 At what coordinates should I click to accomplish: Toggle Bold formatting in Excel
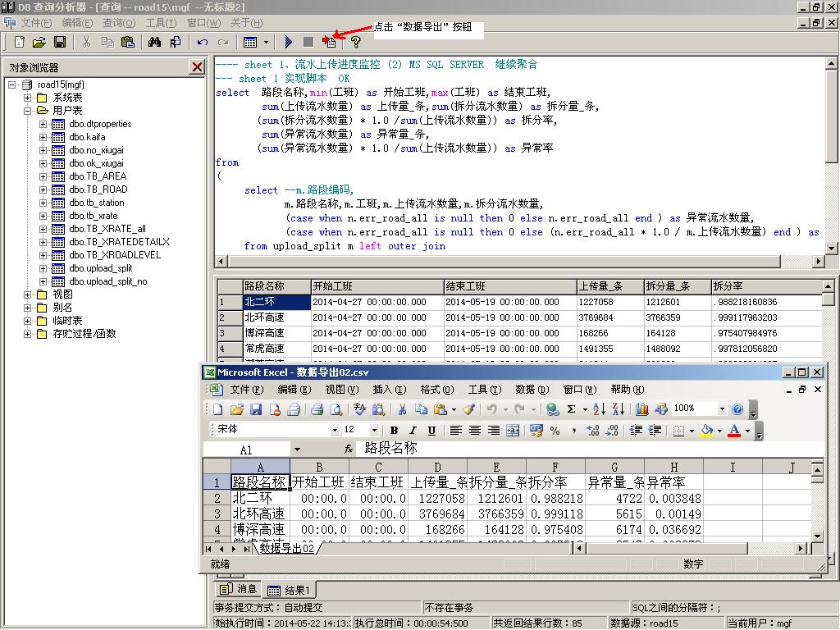pyautogui.click(x=395, y=430)
